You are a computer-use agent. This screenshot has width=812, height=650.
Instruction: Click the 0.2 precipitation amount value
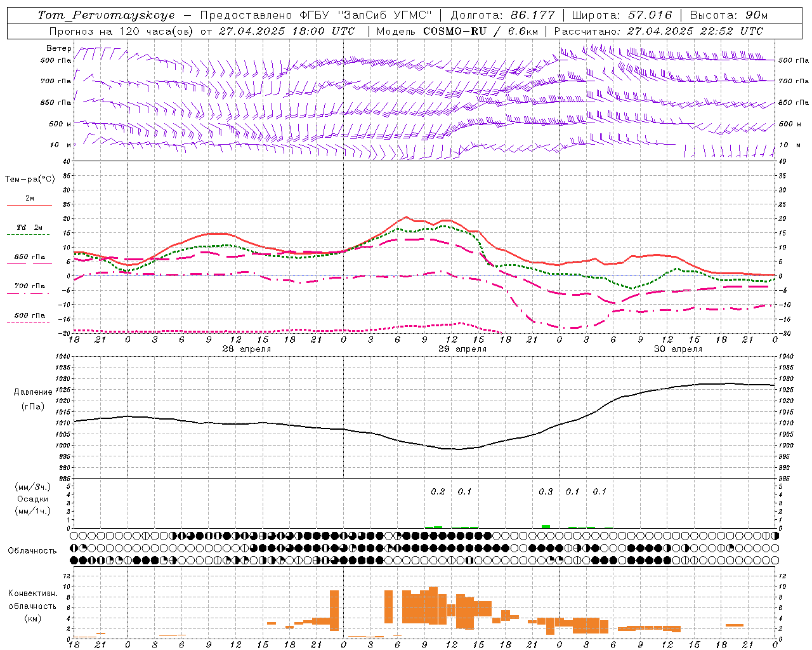tap(438, 491)
